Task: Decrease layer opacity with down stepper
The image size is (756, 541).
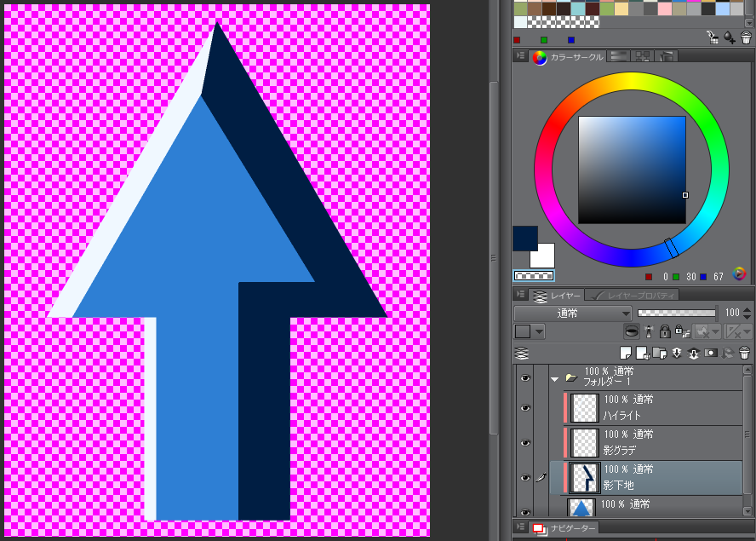Action: tap(747, 317)
